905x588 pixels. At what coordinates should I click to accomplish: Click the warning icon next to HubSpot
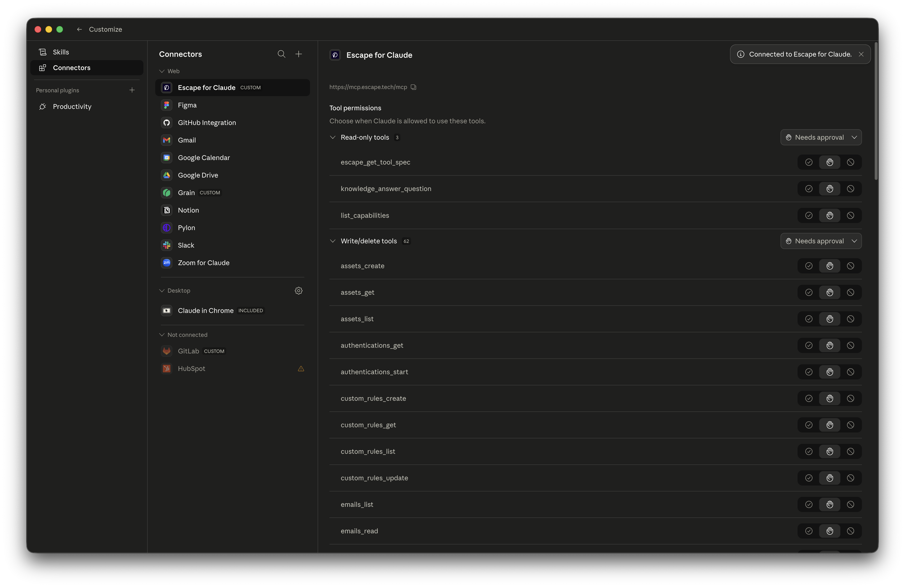point(301,369)
